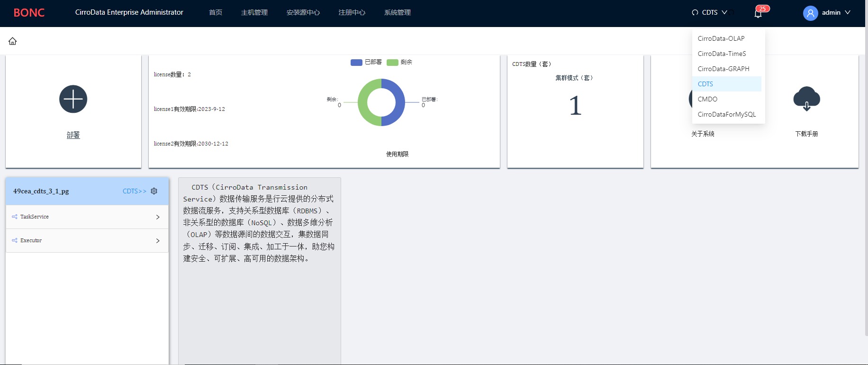This screenshot has height=365, width=868.
Task: Click the BONC logo
Action: [x=29, y=13]
